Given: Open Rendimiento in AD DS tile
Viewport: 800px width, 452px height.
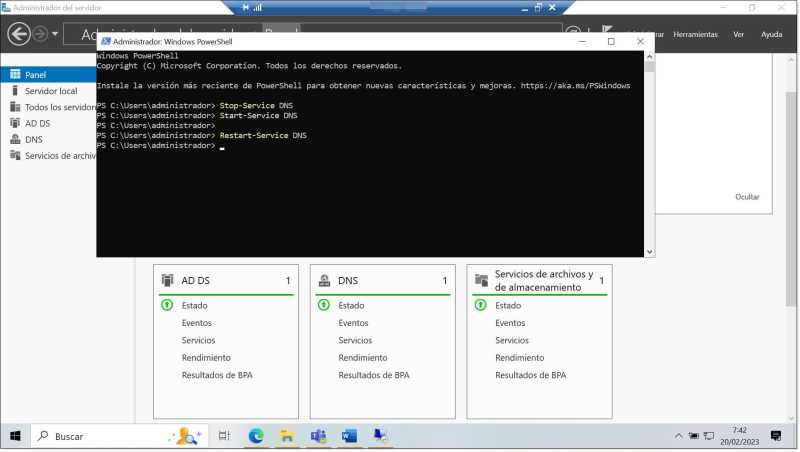Looking at the screenshot, I should click(206, 358).
